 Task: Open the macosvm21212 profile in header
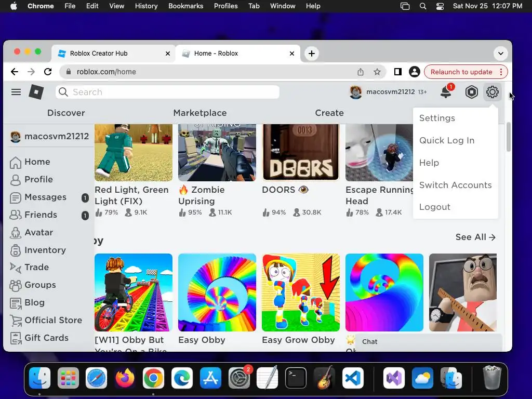pyautogui.click(x=388, y=92)
